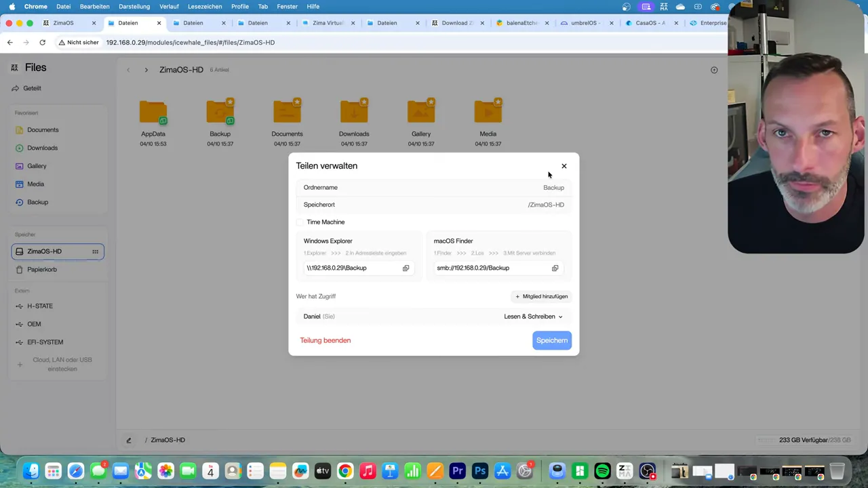Select Papierkorb in the sidebar
The height and width of the screenshot is (488, 868).
(41, 270)
